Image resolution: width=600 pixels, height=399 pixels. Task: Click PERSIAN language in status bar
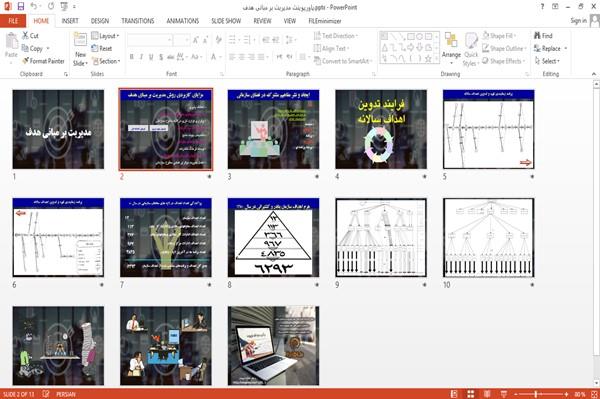click(x=66, y=394)
